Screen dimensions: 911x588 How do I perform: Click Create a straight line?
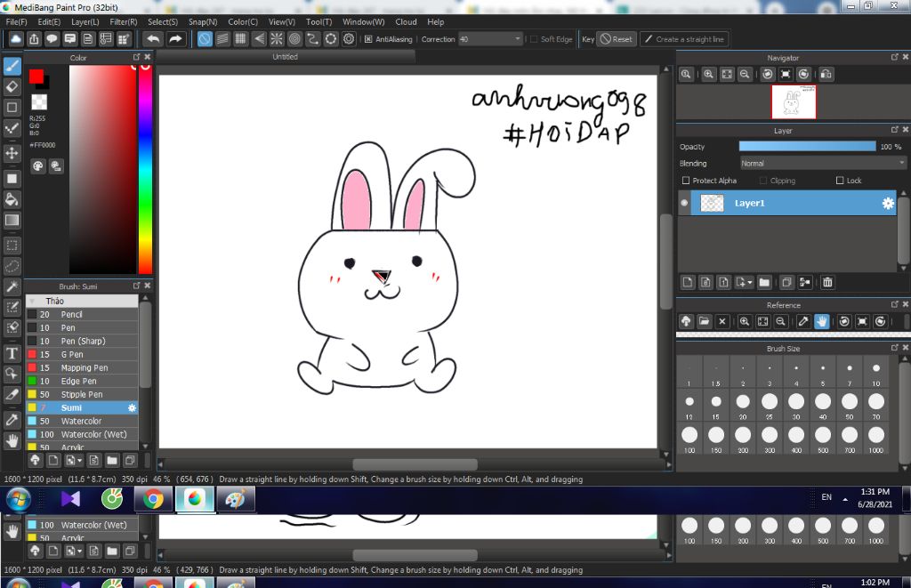tap(684, 39)
